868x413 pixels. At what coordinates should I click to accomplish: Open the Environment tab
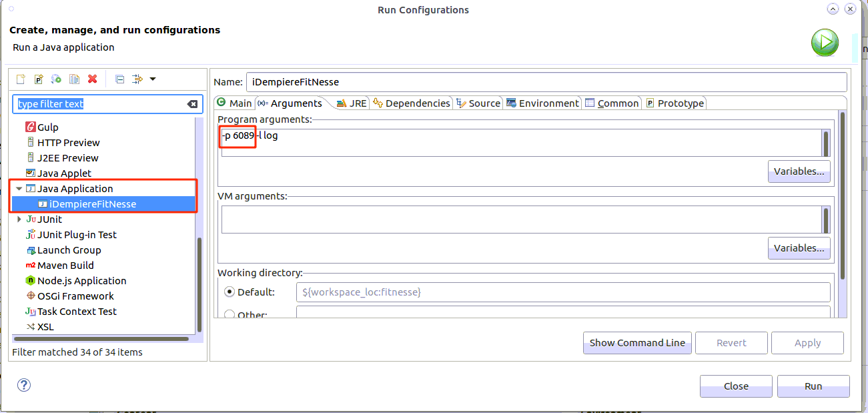542,103
